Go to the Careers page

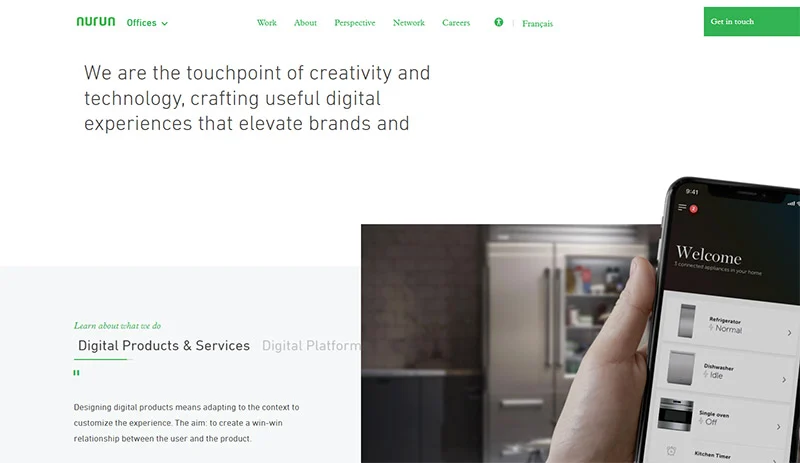[456, 23]
